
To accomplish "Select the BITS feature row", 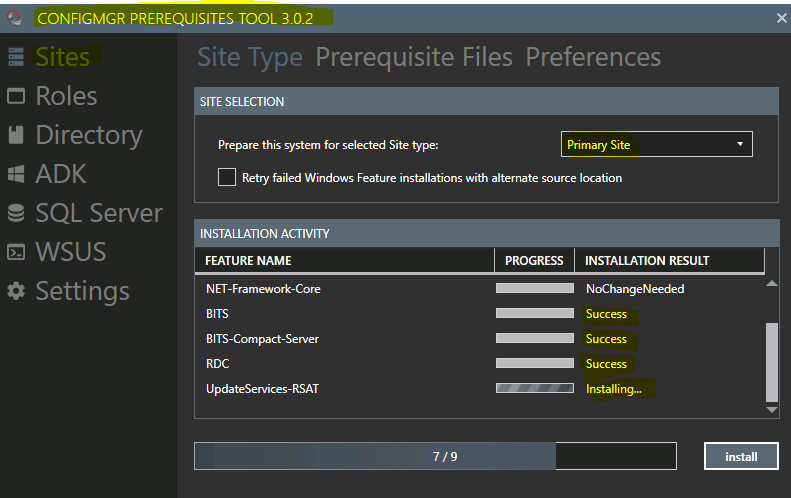I will point(480,313).
